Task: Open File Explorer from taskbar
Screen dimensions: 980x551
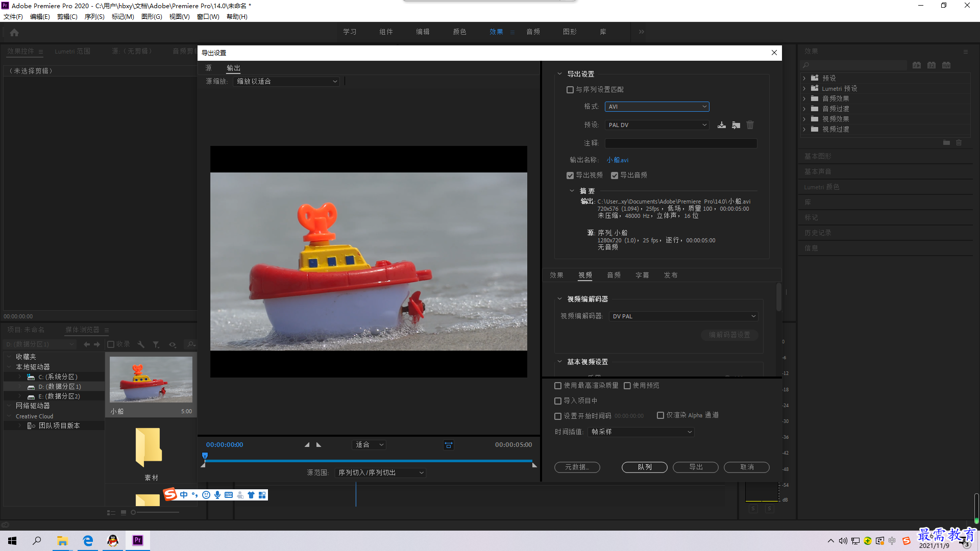Action: [x=62, y=540]
